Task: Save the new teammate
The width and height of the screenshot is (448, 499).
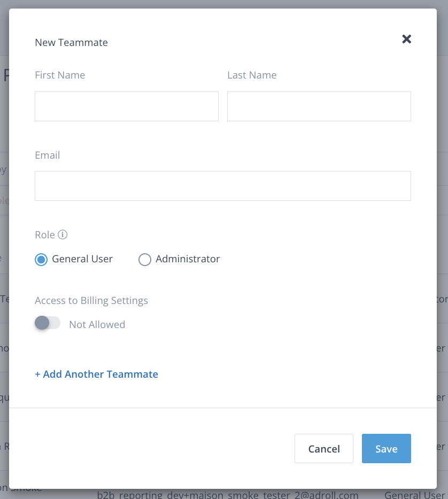Action: click(x=386, y=448)
